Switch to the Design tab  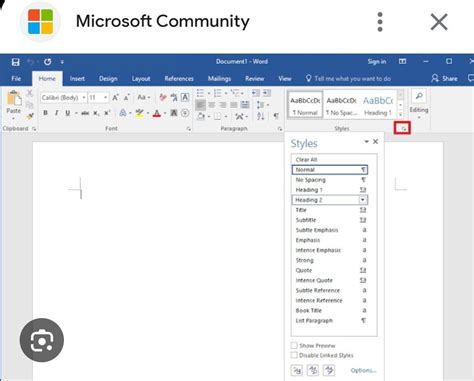[108, 79]
